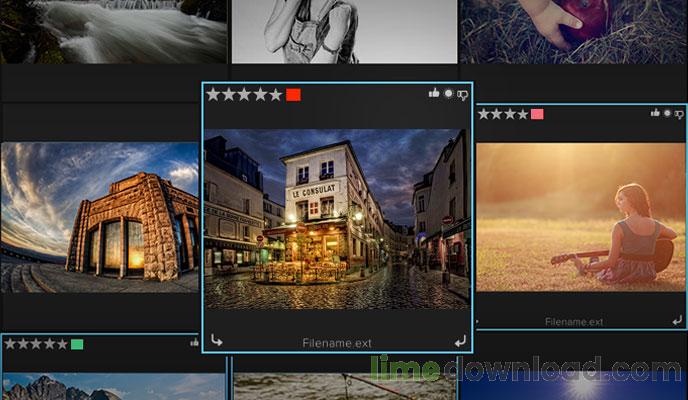The height and width of the screenshot is (400, 688).
Task: Click Filename.ext under guitar girl photo
Action: pyautogui.click(x=574, y=322)
